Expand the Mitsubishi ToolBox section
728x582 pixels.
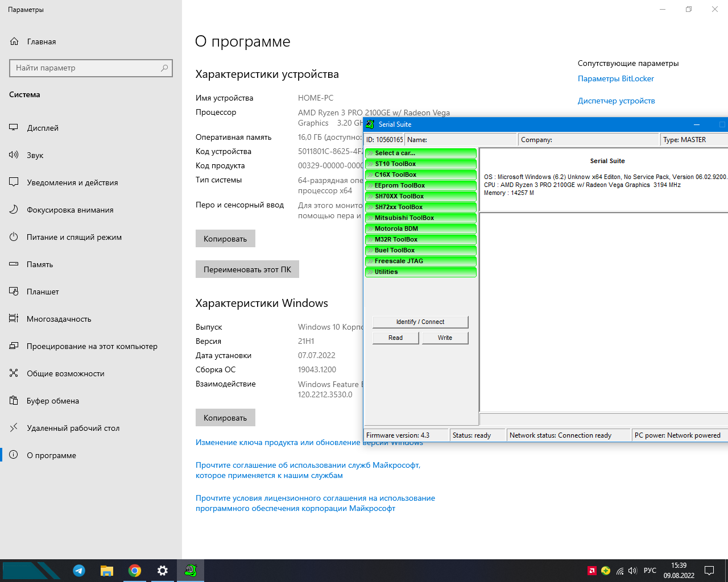click(420, 218)
